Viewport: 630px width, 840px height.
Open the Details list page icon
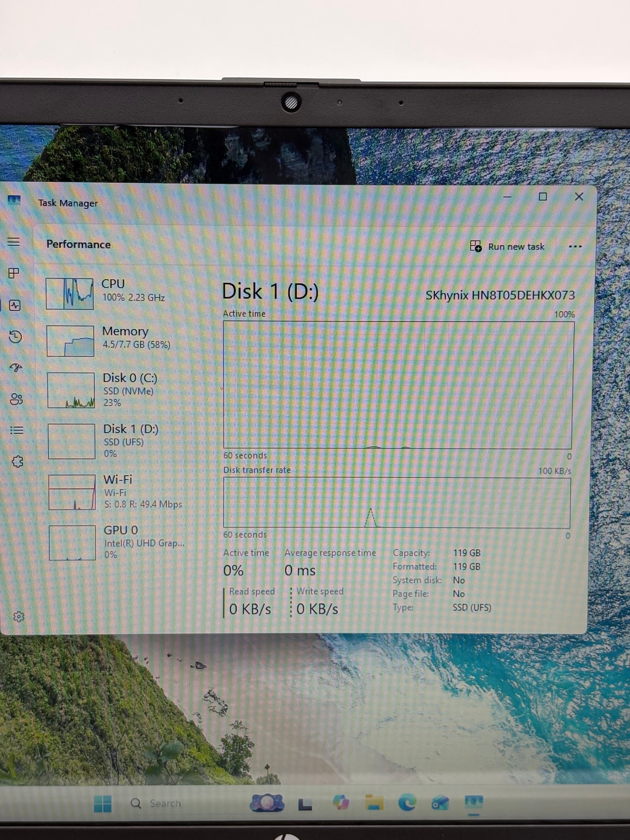click(17, 430)
